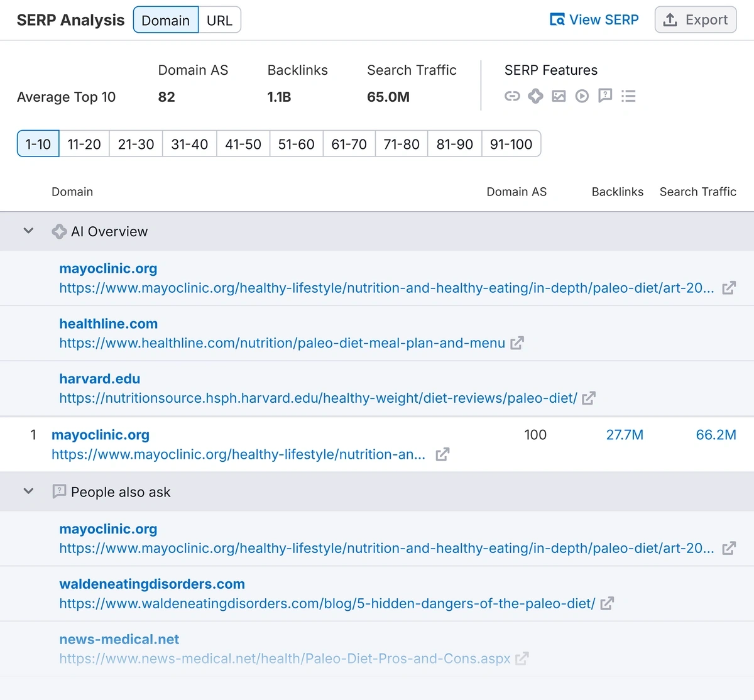Open waldeneatingdisorders.com domain link

point(152,584)
